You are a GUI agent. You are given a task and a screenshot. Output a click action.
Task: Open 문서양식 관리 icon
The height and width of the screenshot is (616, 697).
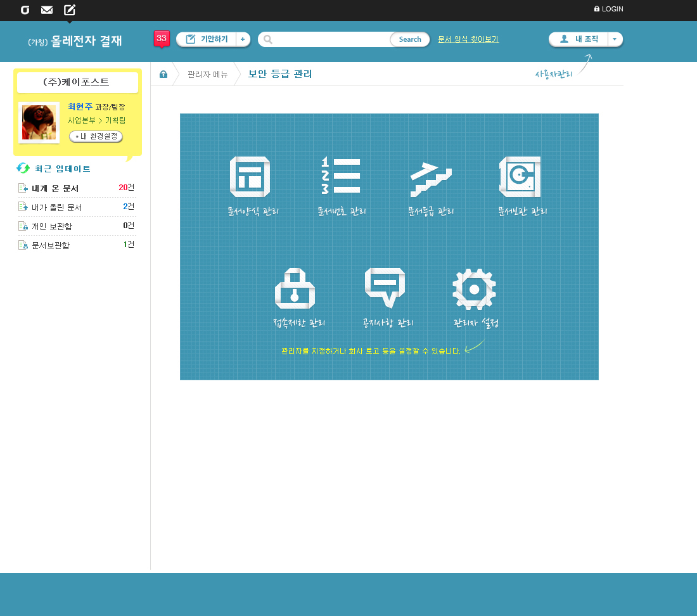[250, 177]
